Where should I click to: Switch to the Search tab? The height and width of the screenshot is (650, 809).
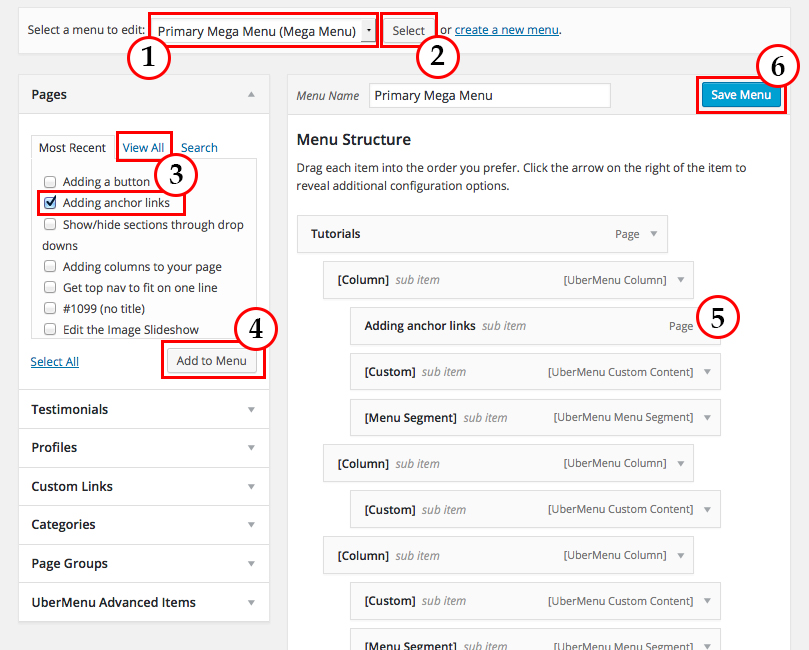tap(199, 148)
